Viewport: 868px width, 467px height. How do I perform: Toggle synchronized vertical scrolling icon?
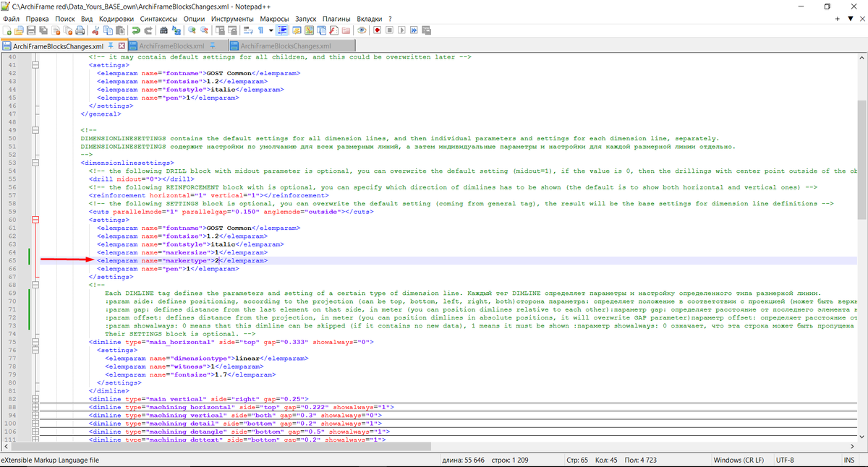[x=220, y=30]
